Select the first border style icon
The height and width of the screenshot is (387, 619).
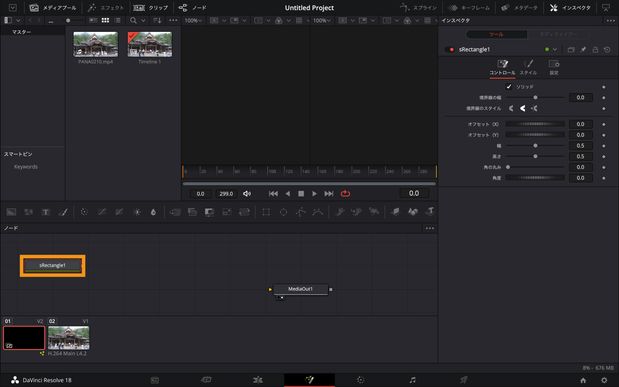(x=511, y=108)
